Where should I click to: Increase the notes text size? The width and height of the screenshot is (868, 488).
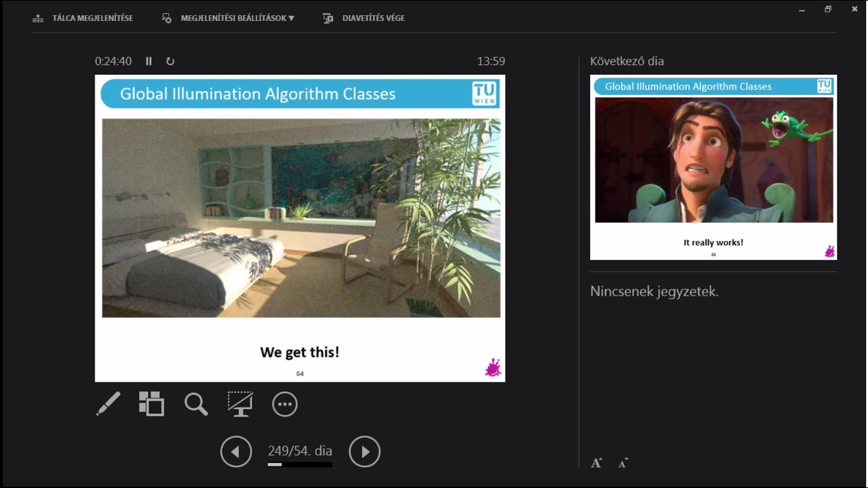596,463
